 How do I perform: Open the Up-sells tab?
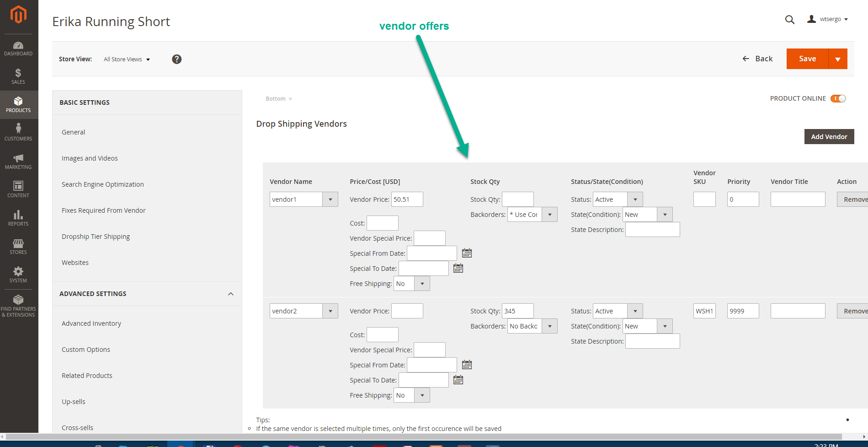point(74,402)
